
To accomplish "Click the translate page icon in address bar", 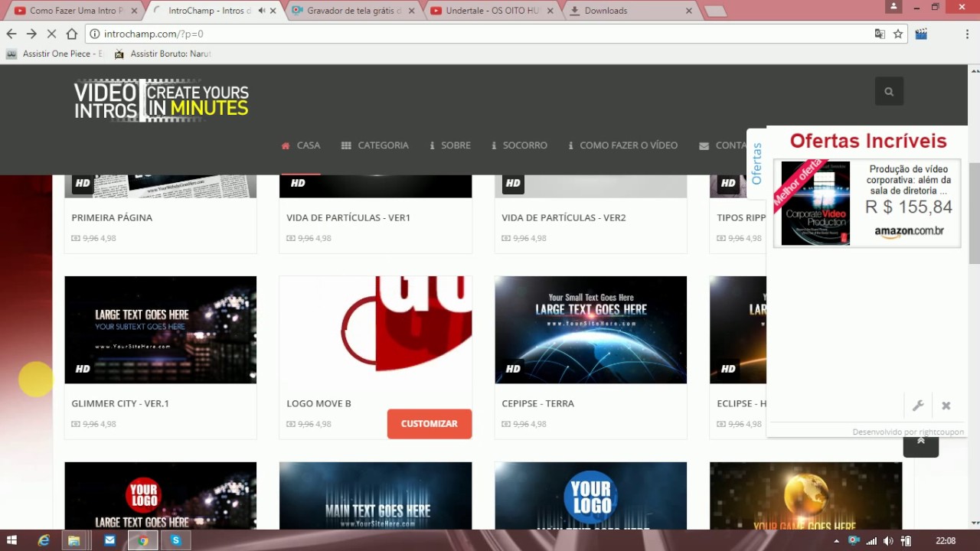I will (x=880, y=34).
